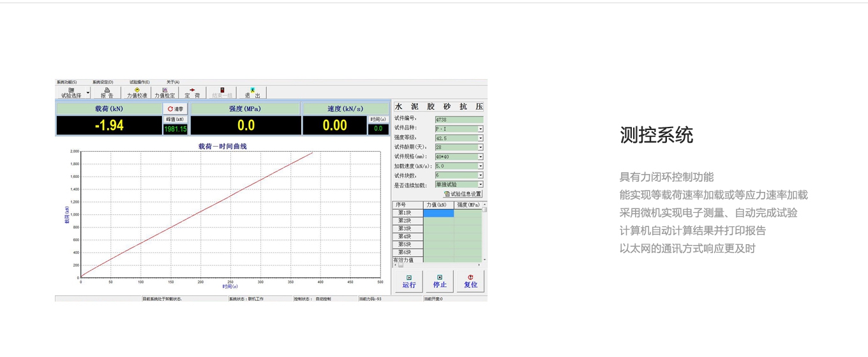Screen dimensions: 868x357
Task: Open 力值校准 force calibration tool
Action: click(x=137, y=93)
